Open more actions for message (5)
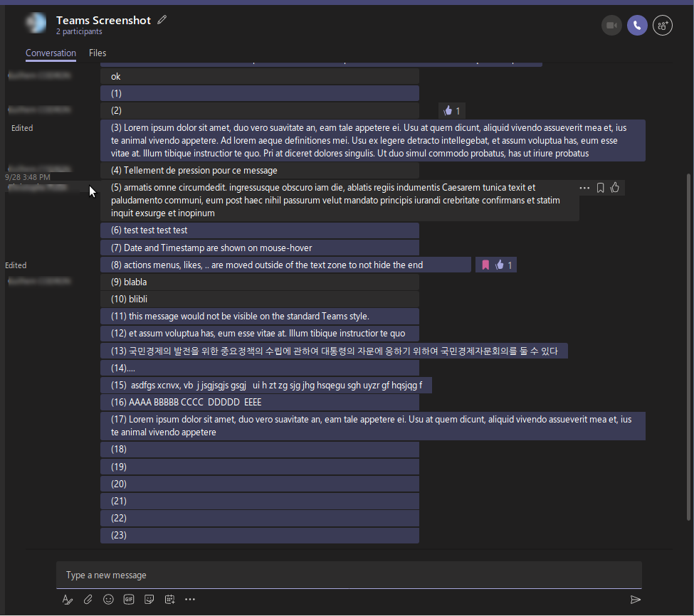Viewport: 694px width, 616px height. click(584, 187)
